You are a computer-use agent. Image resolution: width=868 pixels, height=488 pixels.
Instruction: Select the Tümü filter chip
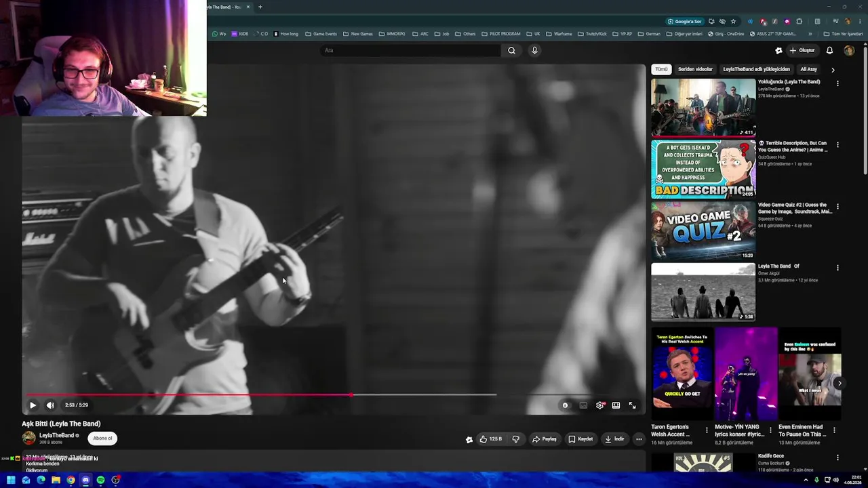pos(661,69)
